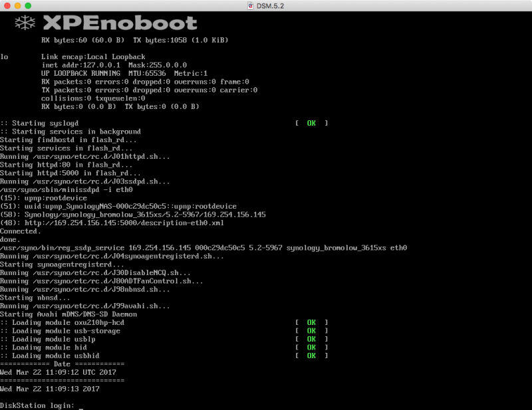The height and width of the screenshot is (410, 532).
Task: Click 'Starting httpd:5000 in flash_rd...' line
Action: pyautogui.click(x=70, y=173)
